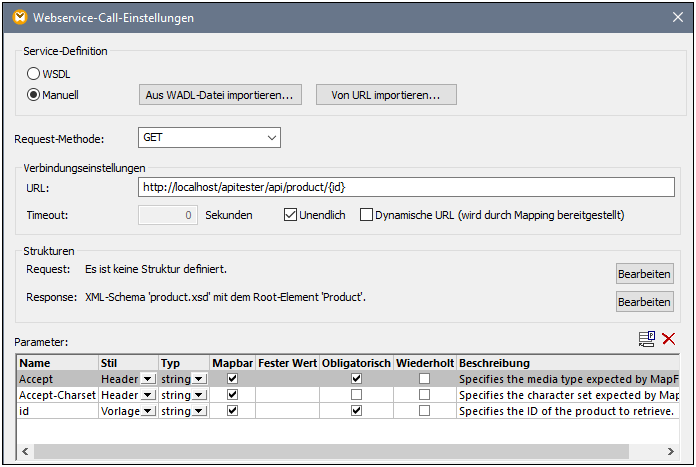696x467 pixels.
Task: Uncheck Mapbar for the id parameter
Action: (233, 411)
